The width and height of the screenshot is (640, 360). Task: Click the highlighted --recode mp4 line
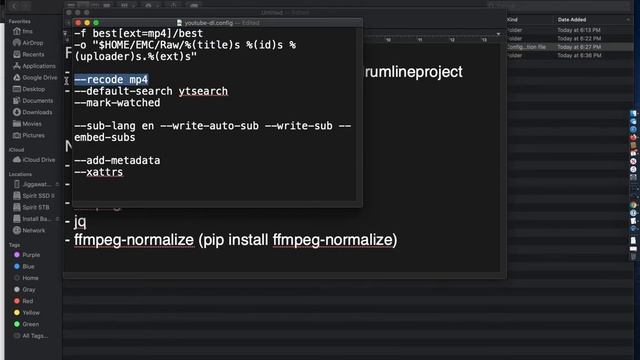pyautogui.click(x=111, y=80)
